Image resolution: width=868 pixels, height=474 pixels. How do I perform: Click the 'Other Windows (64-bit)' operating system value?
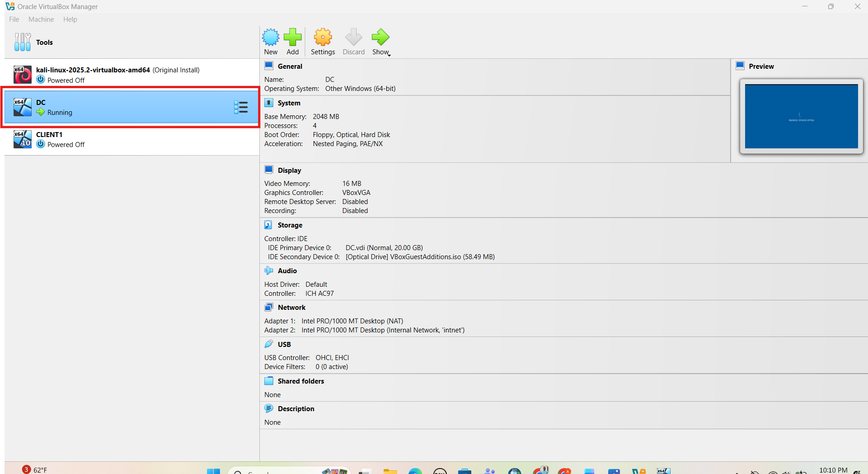point(360,89)
